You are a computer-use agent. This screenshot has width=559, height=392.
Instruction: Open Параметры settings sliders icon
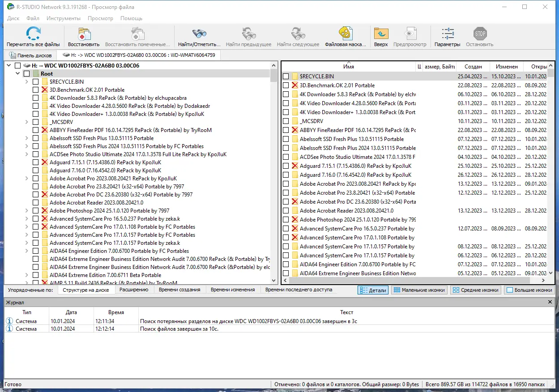point(447,34)
